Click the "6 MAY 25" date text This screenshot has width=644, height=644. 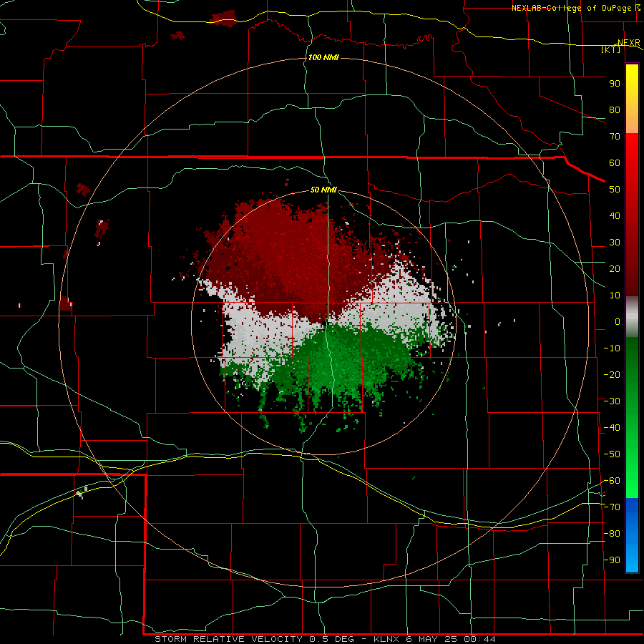431,639
